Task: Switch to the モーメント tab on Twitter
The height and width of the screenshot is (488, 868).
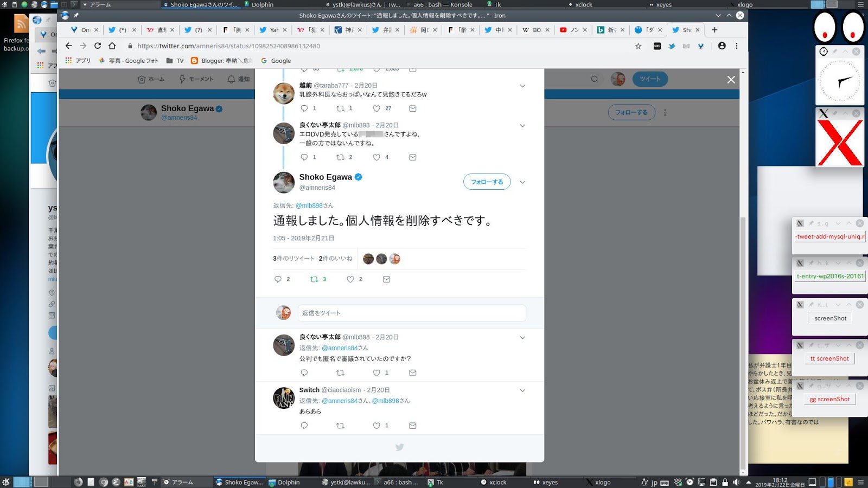Action: [196, 79]
